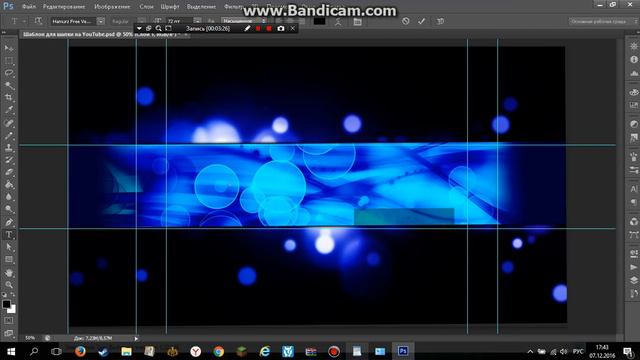Cancel current text edits
The image size is (640, 360).
click(x=405, y=21)
